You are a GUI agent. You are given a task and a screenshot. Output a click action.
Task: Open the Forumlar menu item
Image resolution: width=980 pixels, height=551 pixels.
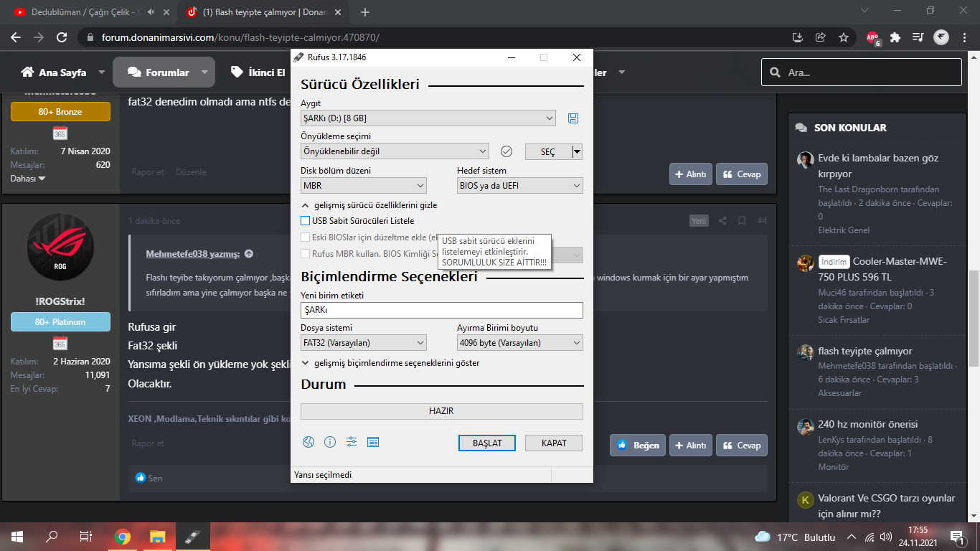point(159,72)
